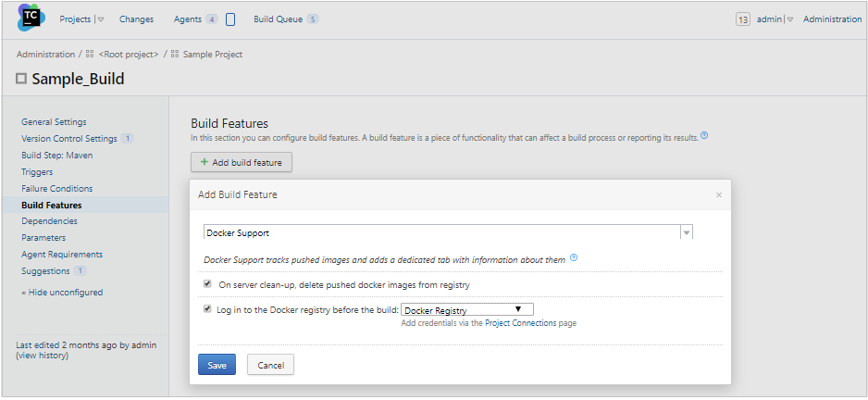Open Administration in the top bar
The height and width of the screenshot is (400, 868).
[x=833, y=19]
